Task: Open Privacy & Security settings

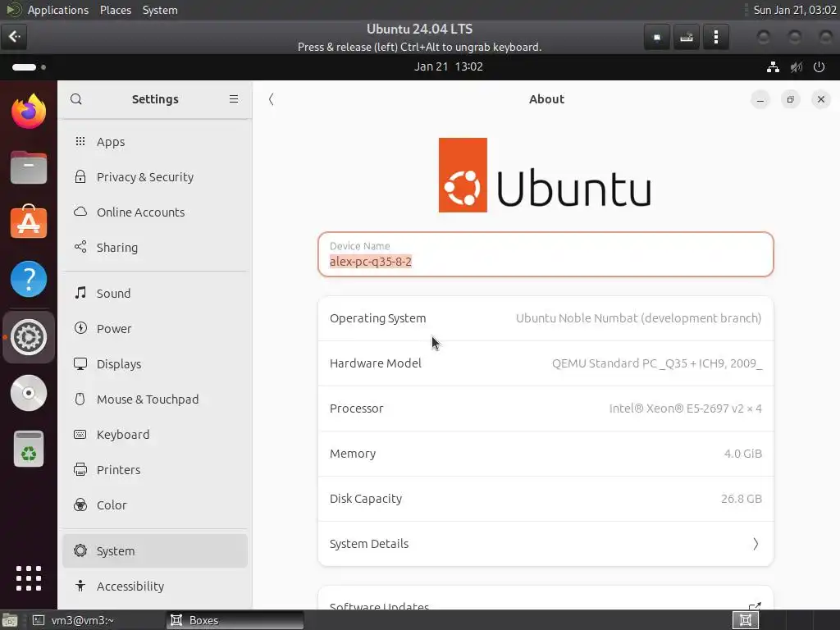Action: click(155, 177)
